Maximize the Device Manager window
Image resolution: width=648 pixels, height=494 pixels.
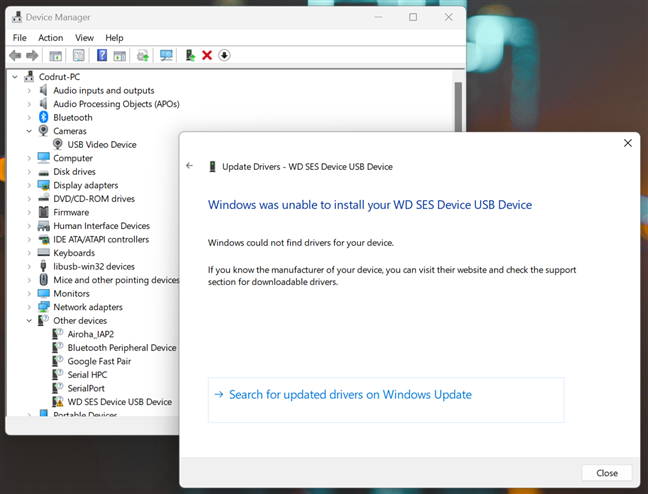click(413, 17)
